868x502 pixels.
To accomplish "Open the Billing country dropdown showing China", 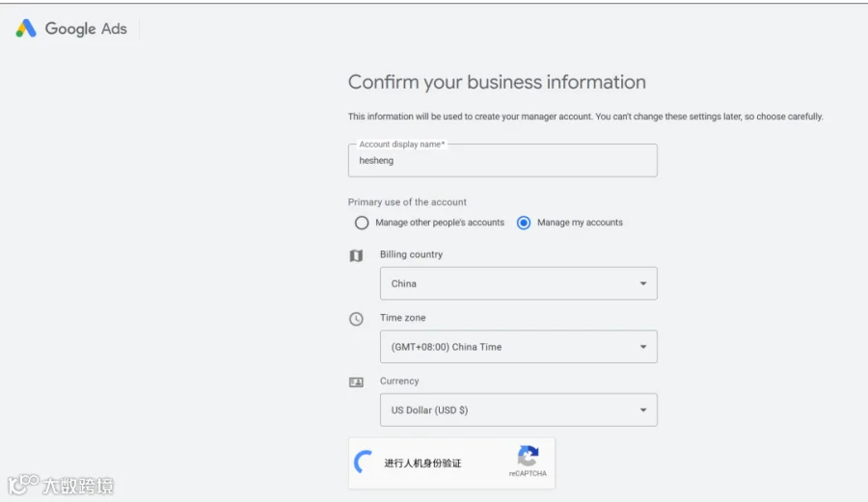I will (519, 283).
